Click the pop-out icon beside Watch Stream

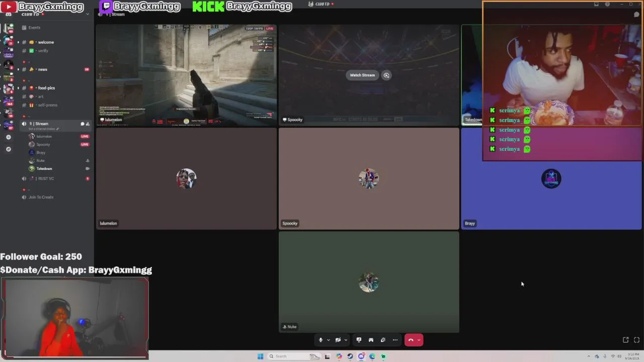point(386,75)
